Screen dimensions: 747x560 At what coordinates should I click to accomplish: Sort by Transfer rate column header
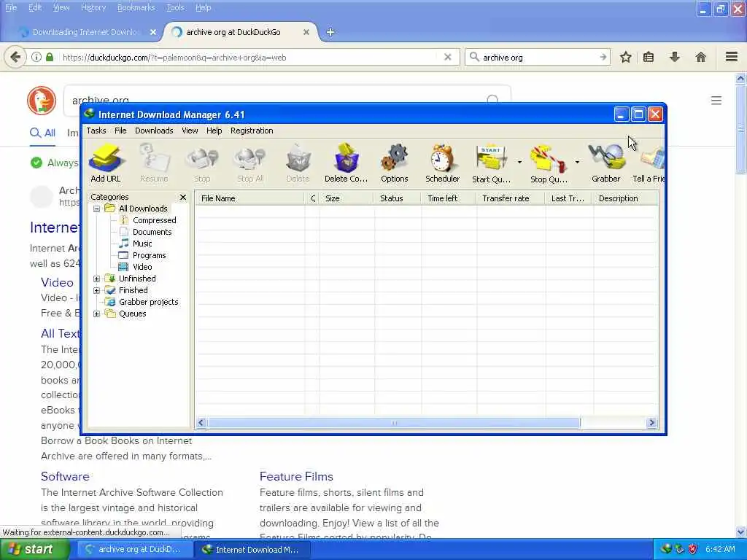[510, 198]
